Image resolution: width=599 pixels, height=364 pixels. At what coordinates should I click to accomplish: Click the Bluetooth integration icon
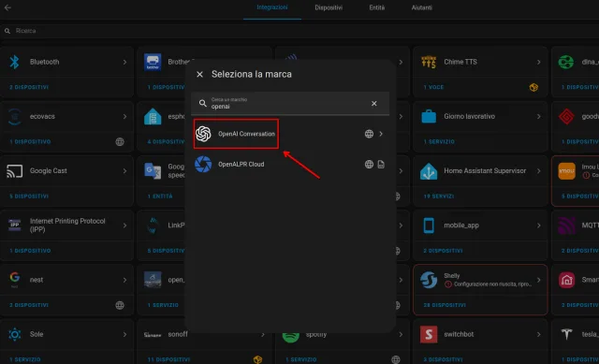coord(15,62)
